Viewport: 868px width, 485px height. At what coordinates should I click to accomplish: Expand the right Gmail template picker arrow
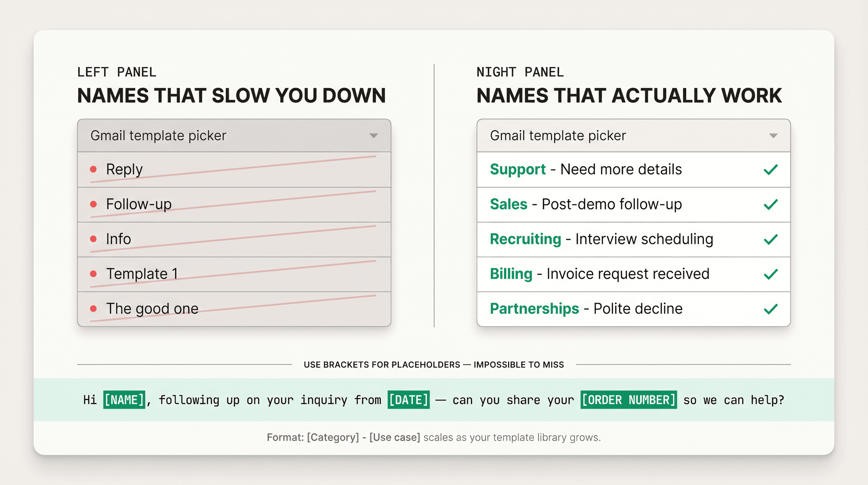[773, 136]
